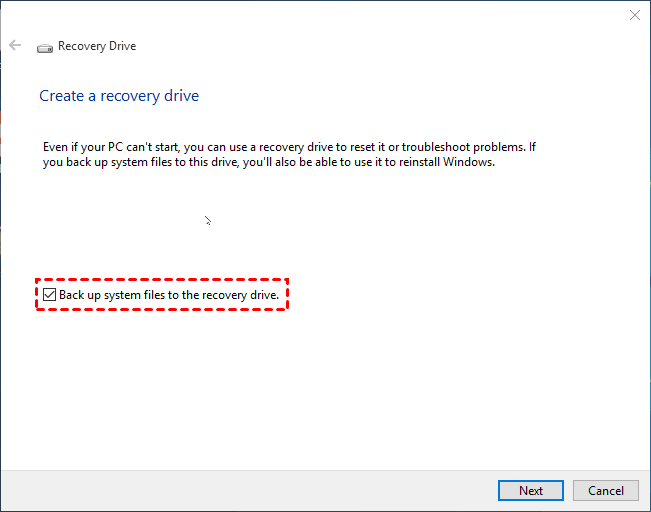Click the back arrow in the header
651x512 pixels.
15,46
